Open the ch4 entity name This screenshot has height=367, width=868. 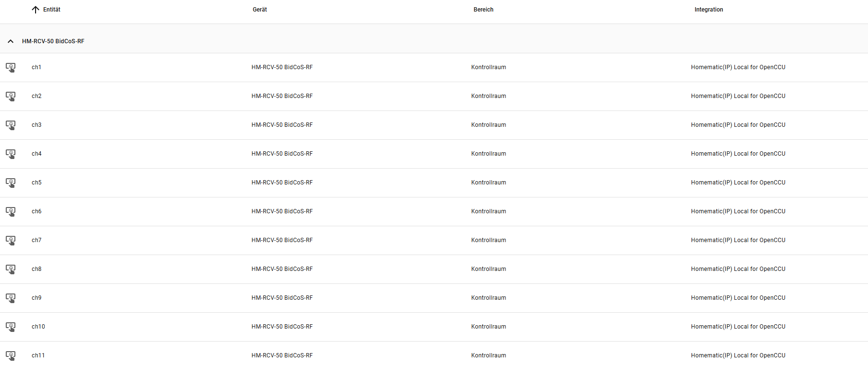click(37, 154)
